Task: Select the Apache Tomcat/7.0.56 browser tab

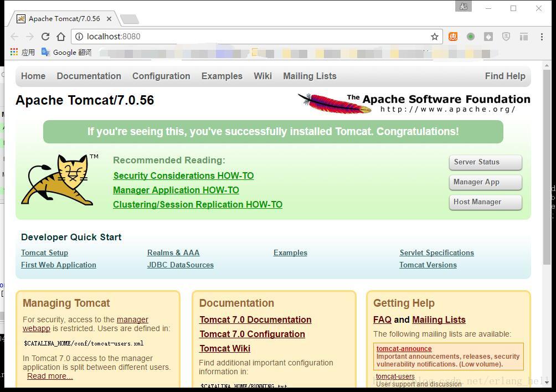Action: [64, 19]
